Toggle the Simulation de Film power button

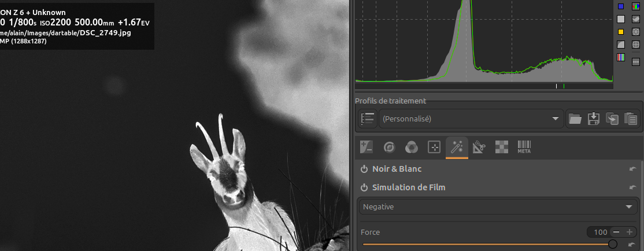tap(364, 187)
